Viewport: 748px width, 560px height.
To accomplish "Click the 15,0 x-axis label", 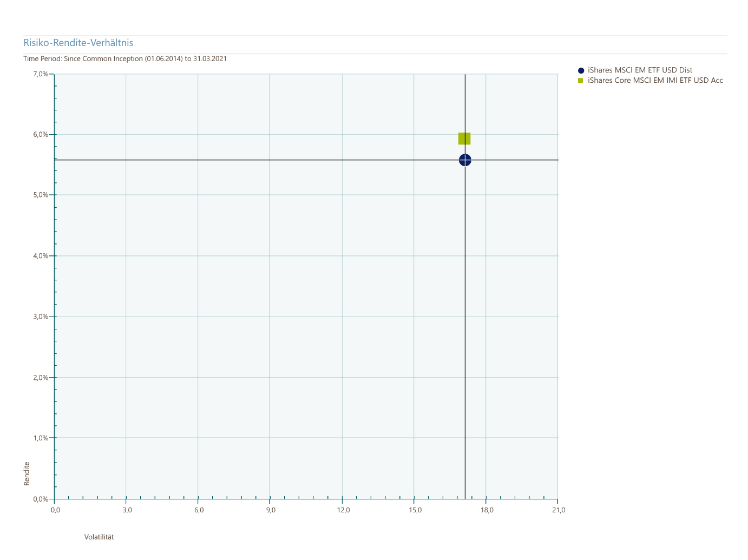I will pyautogui.click(x=416, y=510).
